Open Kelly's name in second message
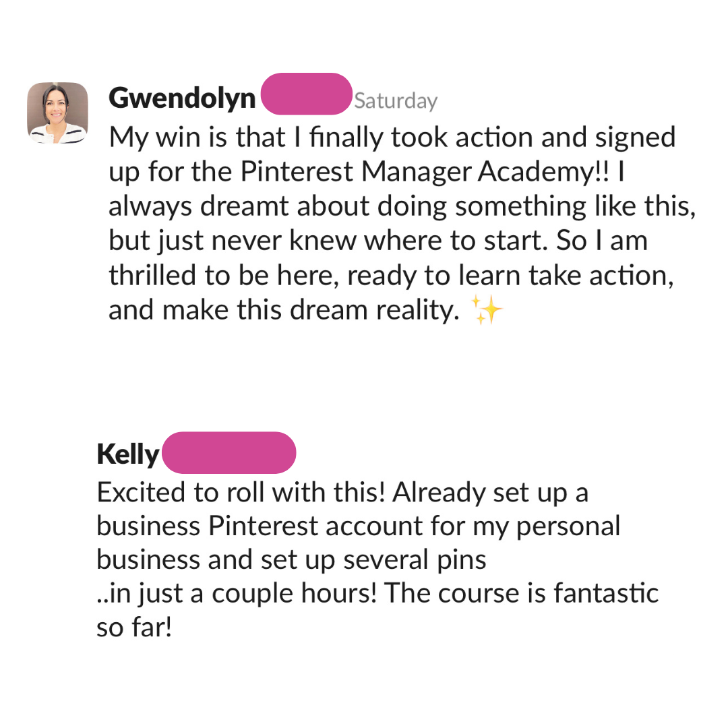 coord(127,454)
